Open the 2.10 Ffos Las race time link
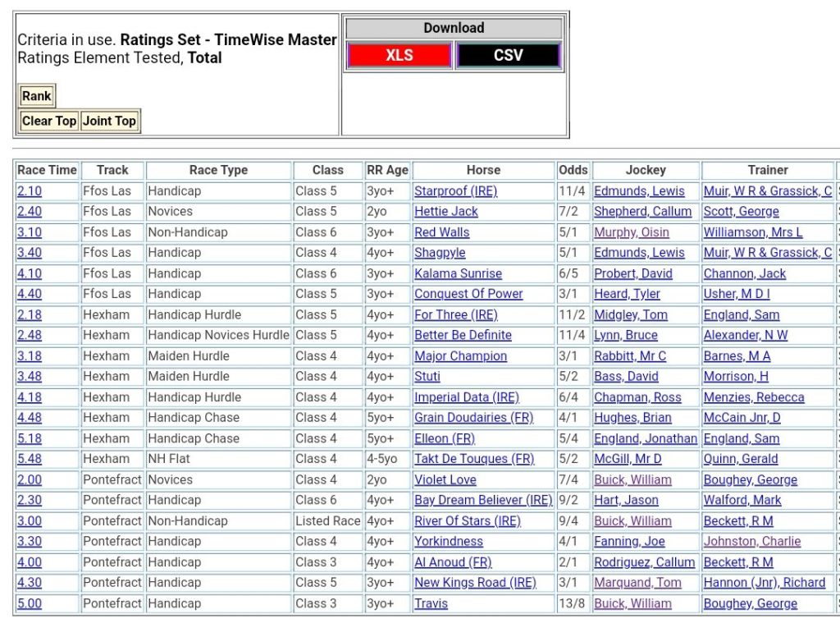 [30, 191]
